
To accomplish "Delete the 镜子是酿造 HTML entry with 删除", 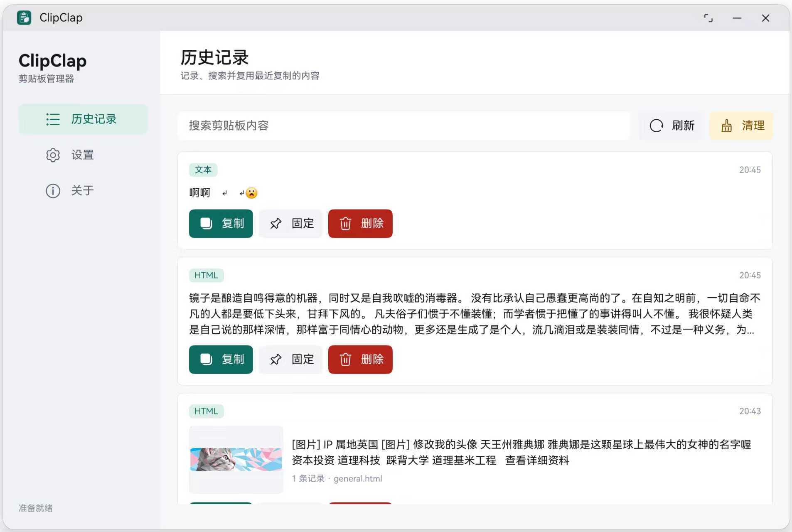I will point(360,360).
